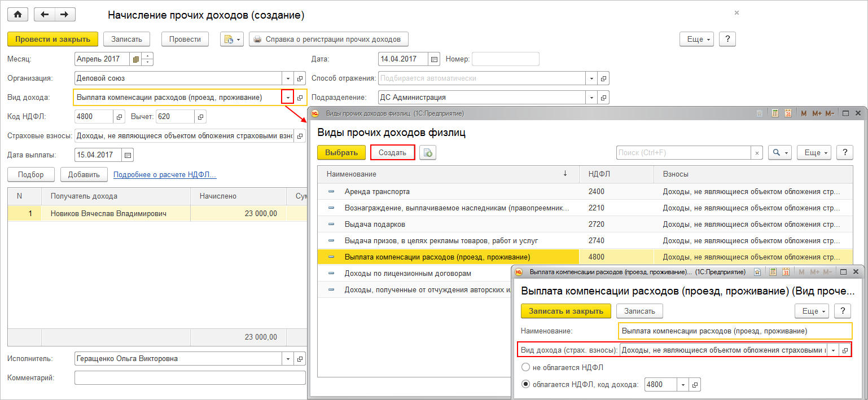868x400 pixels.
Task: Open Подробнее о расчете НДФЛ link
Action: click(165, 175)
